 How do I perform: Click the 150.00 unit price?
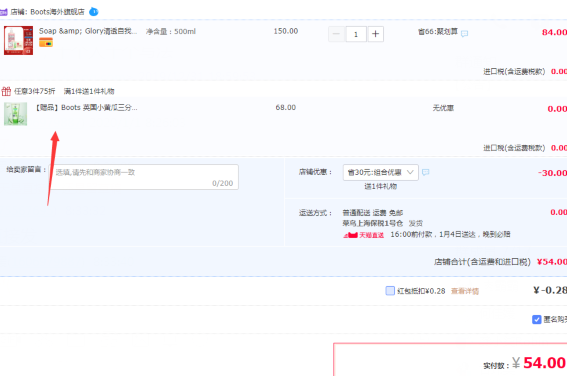point(286,31)
